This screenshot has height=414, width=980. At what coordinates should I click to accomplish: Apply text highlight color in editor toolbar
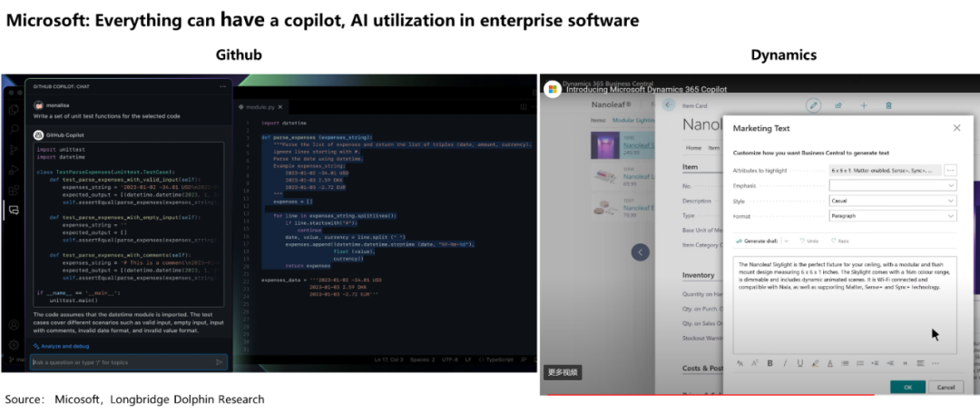pyautogui.click(x=815, y=363)
